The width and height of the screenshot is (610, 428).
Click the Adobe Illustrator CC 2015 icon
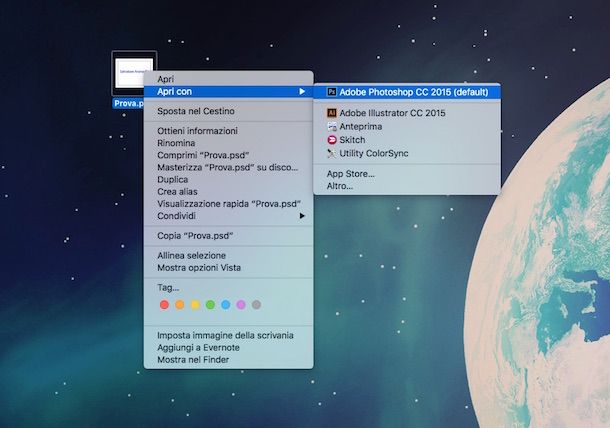point(332,113)
